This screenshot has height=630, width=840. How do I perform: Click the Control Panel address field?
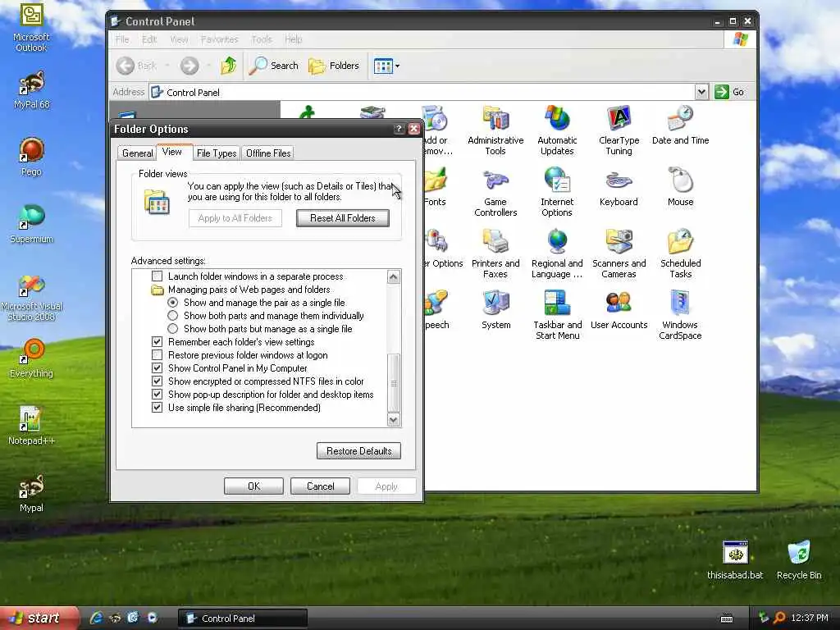pyautogui.click(x=422, y=92)
